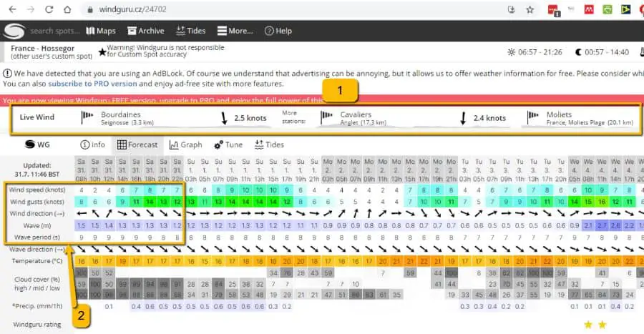Switch to the Graph tab

(185, 145)
